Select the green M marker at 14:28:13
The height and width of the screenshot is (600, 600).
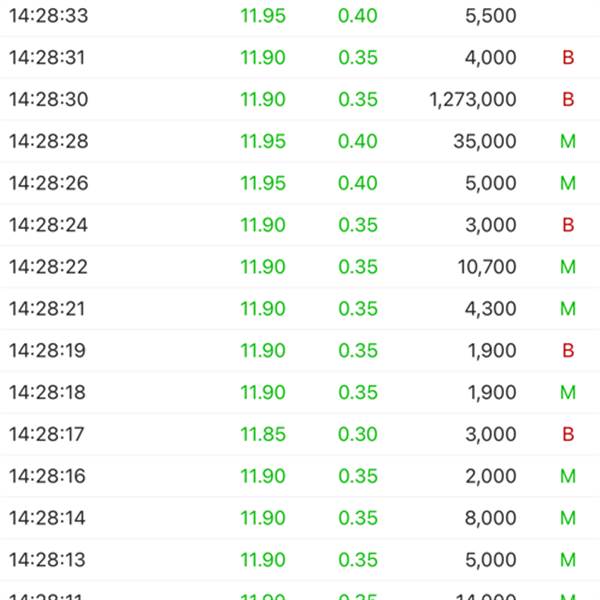568,560
